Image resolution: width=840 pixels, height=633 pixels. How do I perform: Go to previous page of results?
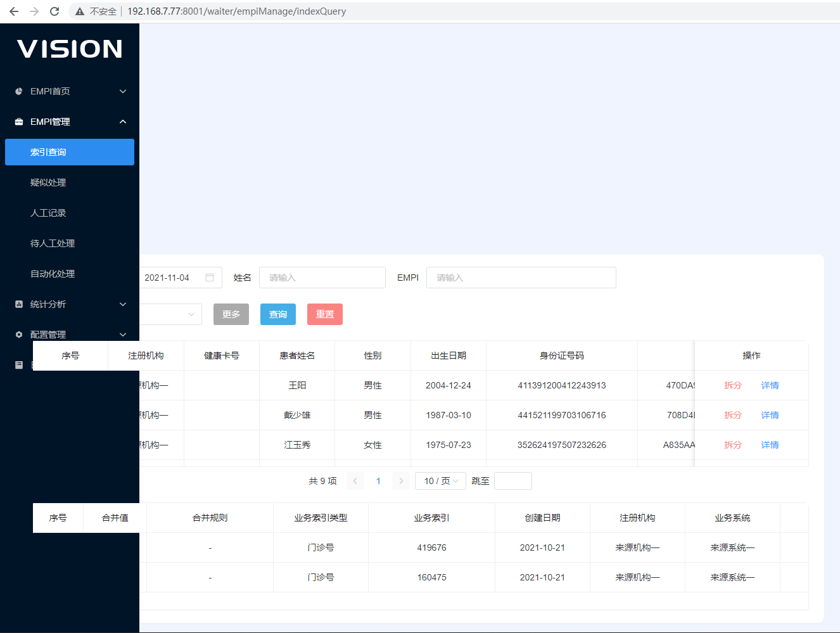pos(355,481)
